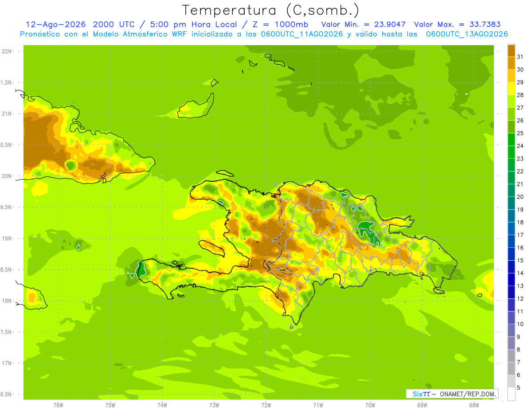Click the "Valor Min. = 23.9047" value
This screenshot has height=411, width=532.
coord(364,24)
